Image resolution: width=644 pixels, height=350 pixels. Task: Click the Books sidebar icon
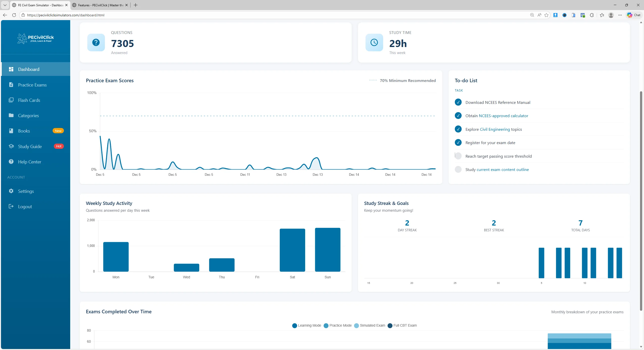(11, 131)
